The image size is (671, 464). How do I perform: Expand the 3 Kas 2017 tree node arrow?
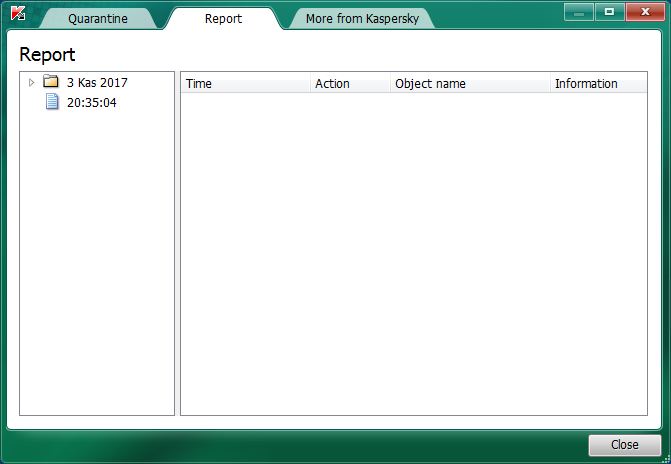pyautogui.click(x=31, y=82)
